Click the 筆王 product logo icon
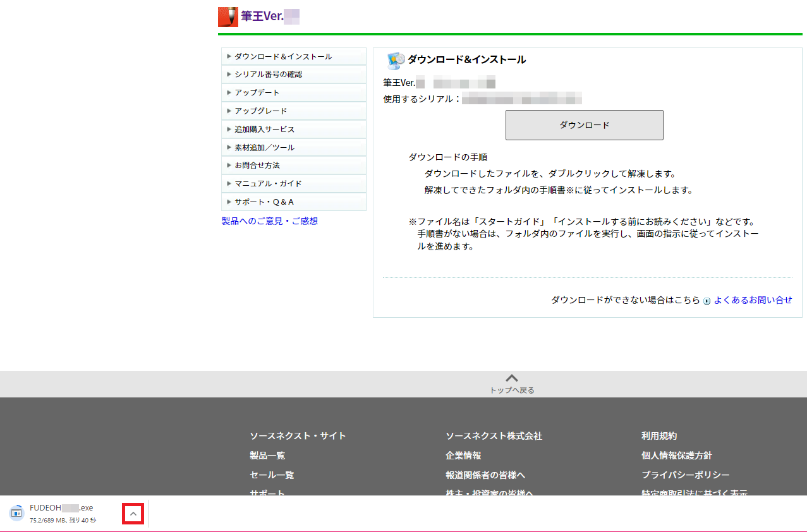 pyautogui.click(x=228, y=17)
